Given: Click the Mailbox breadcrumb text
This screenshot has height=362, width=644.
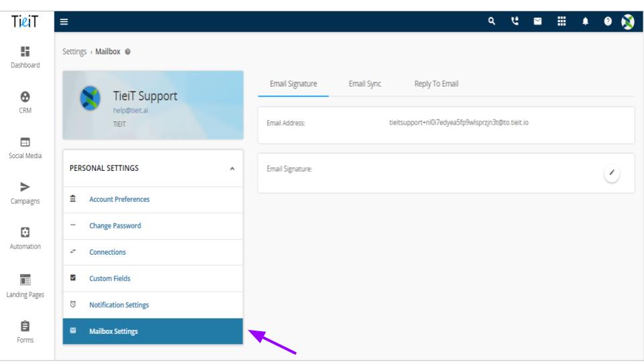Looking at the screenshot, I should point(107,52).
